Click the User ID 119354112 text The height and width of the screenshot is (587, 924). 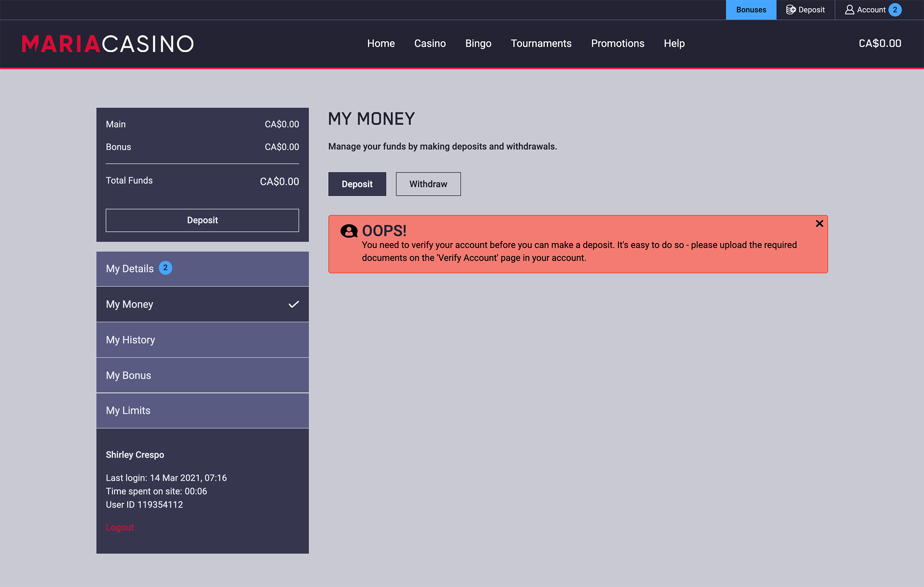click(144, 505)
